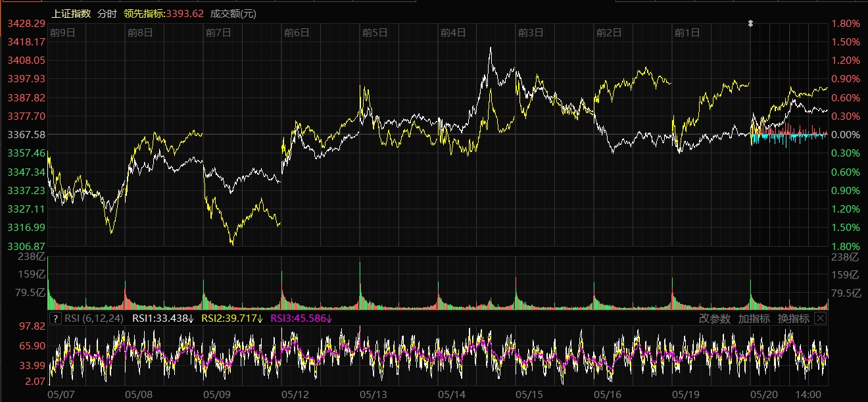Viewport: 868px width, 402px height.
Task: Click 换指标 to switch indicator
Action: point(793,318)
